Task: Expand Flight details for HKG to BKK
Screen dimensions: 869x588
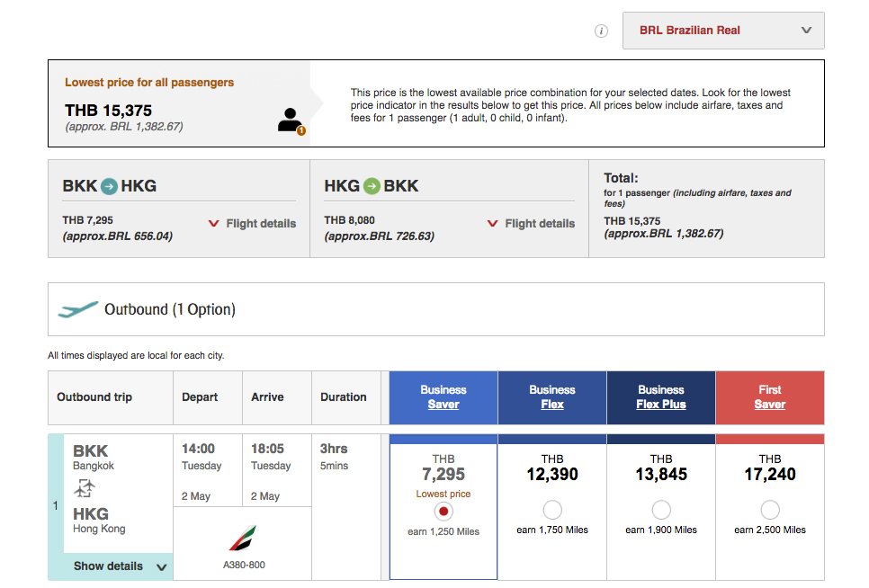Action: pos(531,224)
